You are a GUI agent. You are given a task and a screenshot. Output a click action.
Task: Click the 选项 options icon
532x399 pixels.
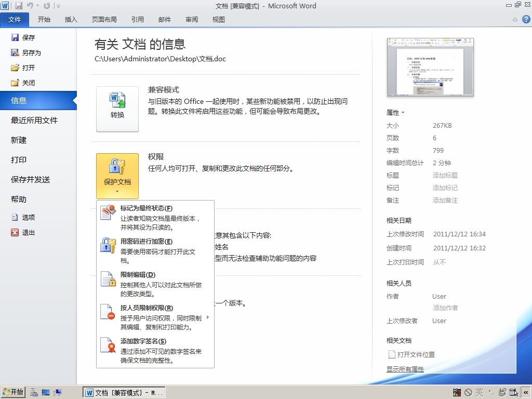pyautogui.click(x=15, y=217)
